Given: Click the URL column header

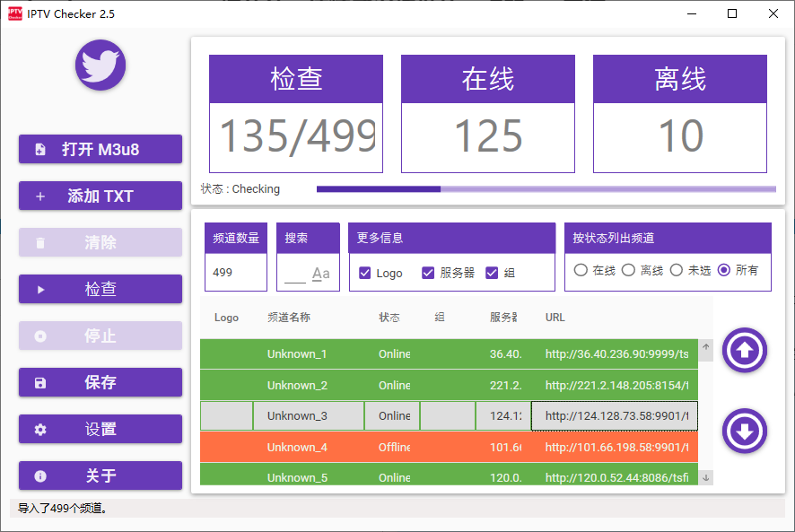Looking at the screenshot, I should pos(555,318).
